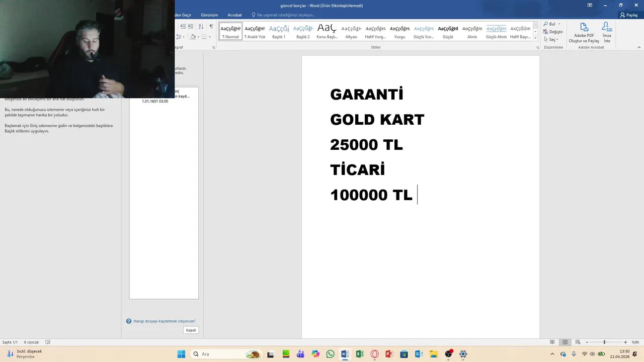Open the Stiller pane dialog launcher
The width and height of the screenshot is (644, 362).
point(538,47)
